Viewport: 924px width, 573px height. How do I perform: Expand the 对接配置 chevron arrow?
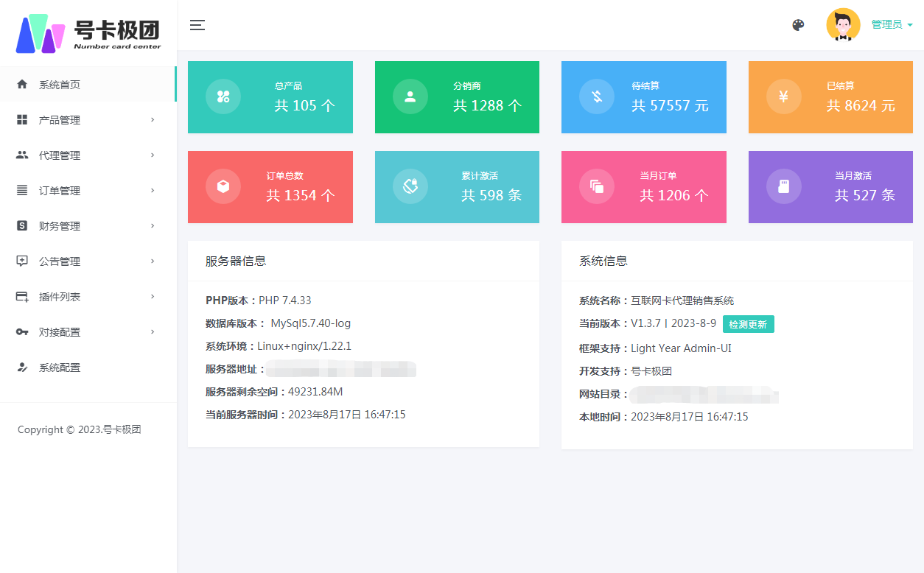coord(153,331)
